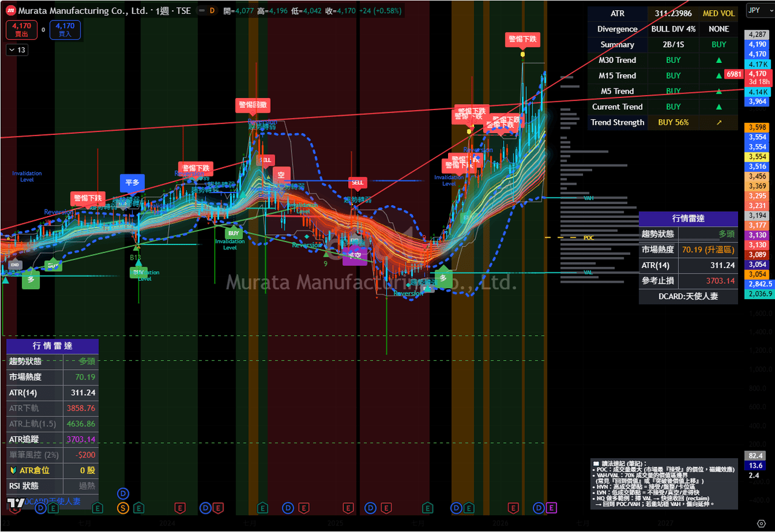Click the POC volume profile label
The width and height of the screenshot is (775, 532).
(589, 238)
